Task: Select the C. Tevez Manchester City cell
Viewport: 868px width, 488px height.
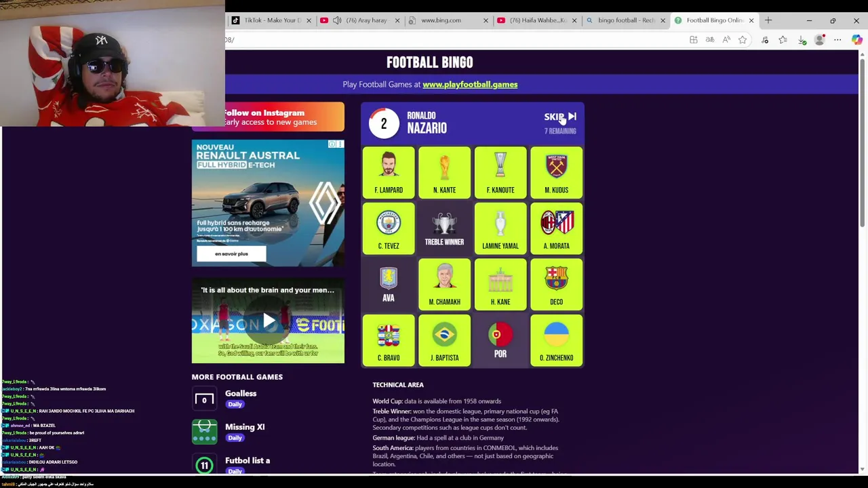Action: pos(389,229)
